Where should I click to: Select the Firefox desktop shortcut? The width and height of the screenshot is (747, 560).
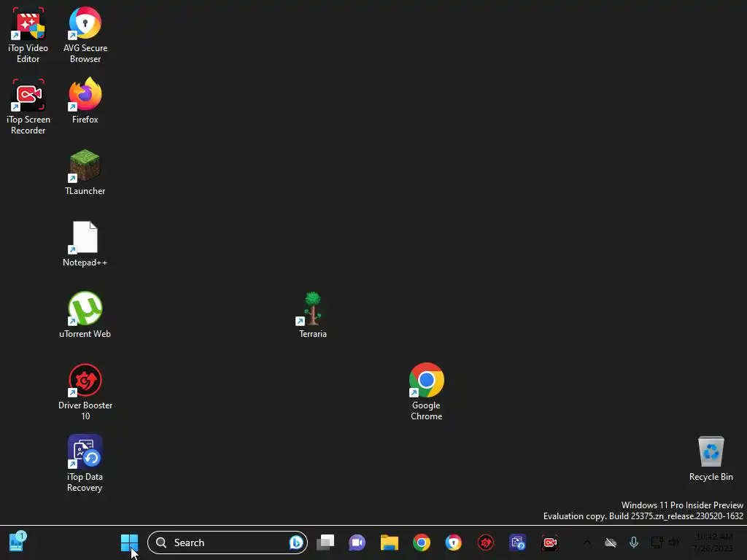click(x=85, y=101)
